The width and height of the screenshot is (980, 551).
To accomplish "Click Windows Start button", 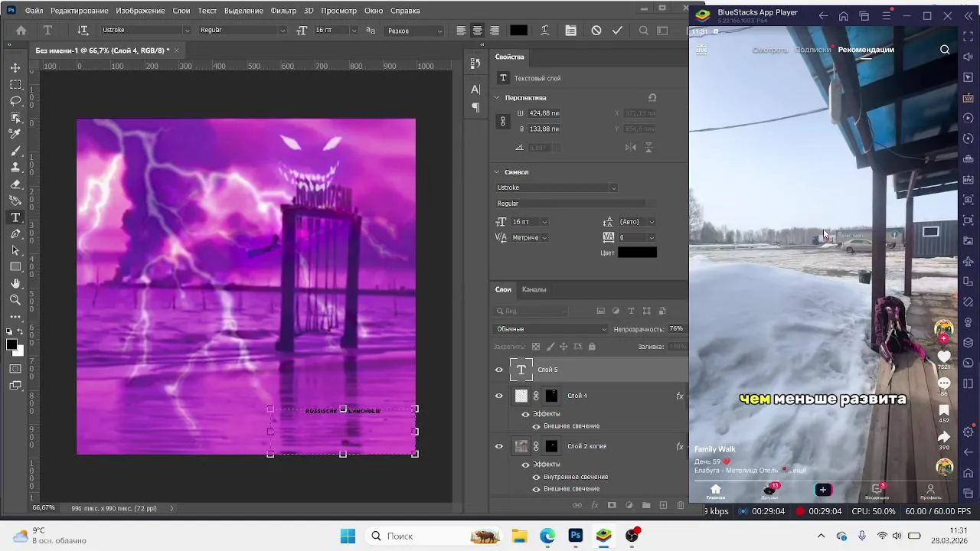I will coord(348,536).
